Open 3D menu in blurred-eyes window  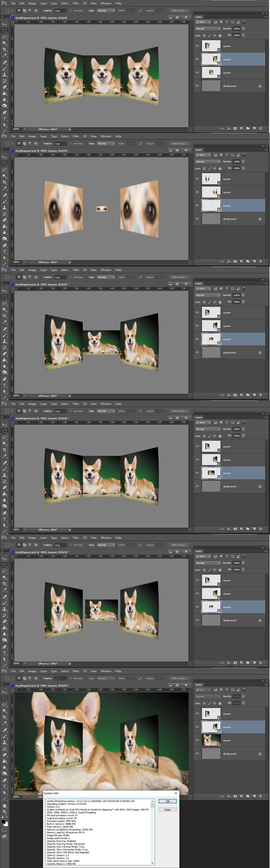[85, 137]
